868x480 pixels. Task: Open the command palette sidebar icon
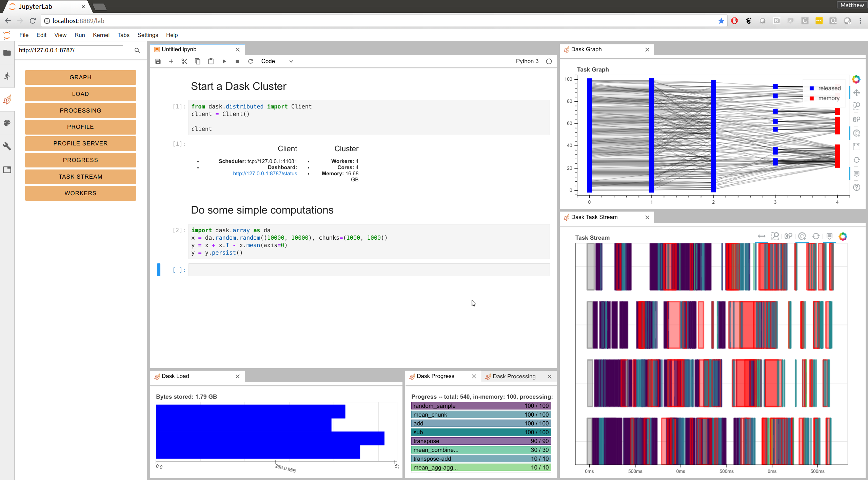pyautogui.click(x=7, y=123)
